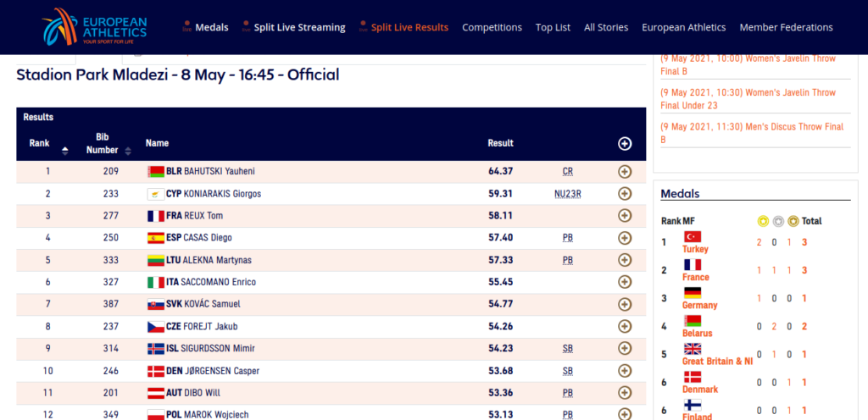
Task: Click the Iceland flag beside SIGURDSSON
Action: coord(156,349)
